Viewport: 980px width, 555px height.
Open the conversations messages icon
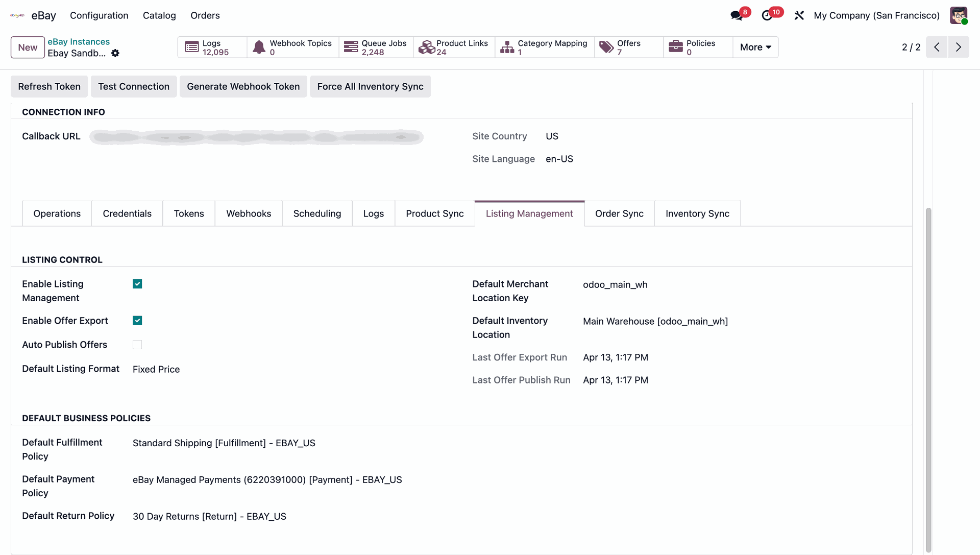737,15
